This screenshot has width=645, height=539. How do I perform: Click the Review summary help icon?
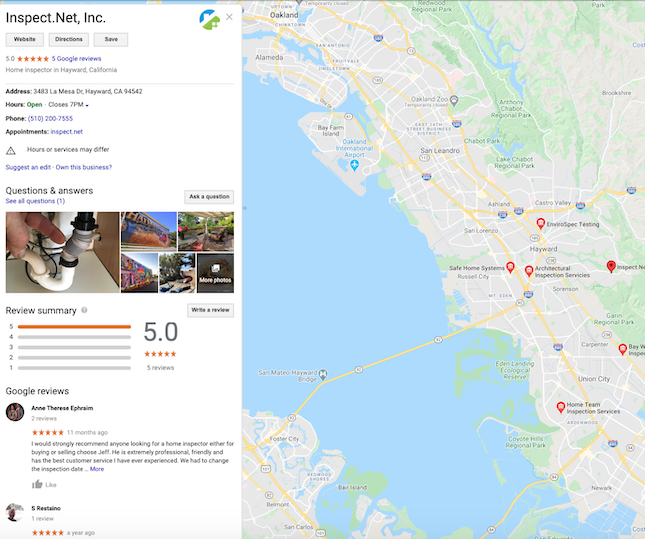84,310
